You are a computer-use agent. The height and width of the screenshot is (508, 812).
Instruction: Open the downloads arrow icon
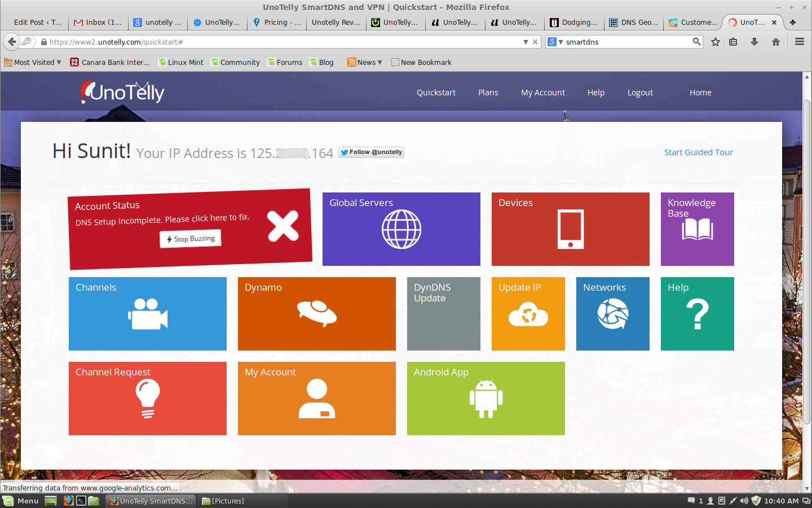tap(754, 42)
